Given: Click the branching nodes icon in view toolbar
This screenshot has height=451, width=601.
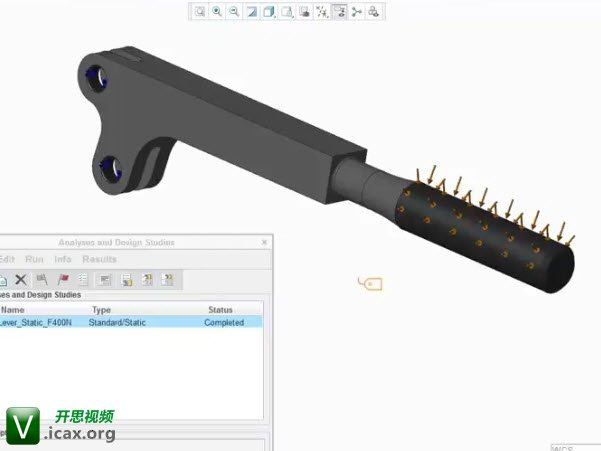Looking at the screenshot, I should coord(356,11).
